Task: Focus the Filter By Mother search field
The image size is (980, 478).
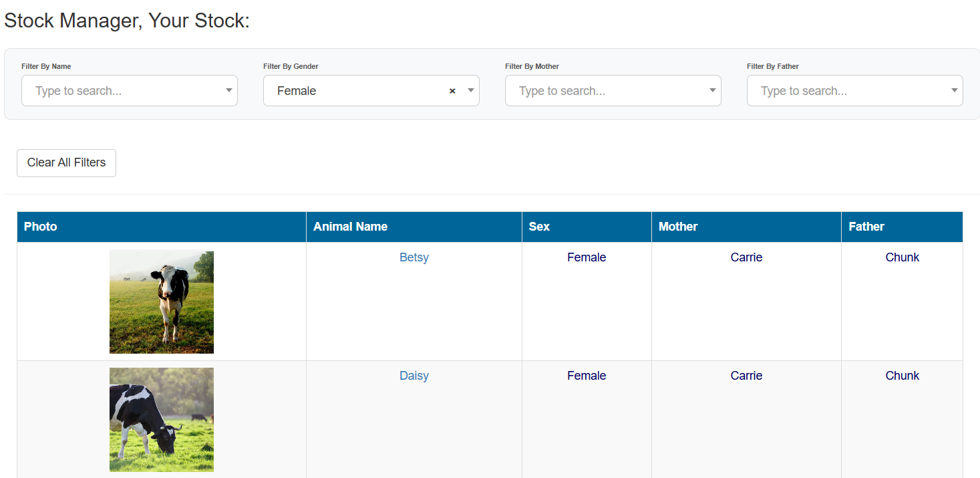Action: (x=613, y=91)
